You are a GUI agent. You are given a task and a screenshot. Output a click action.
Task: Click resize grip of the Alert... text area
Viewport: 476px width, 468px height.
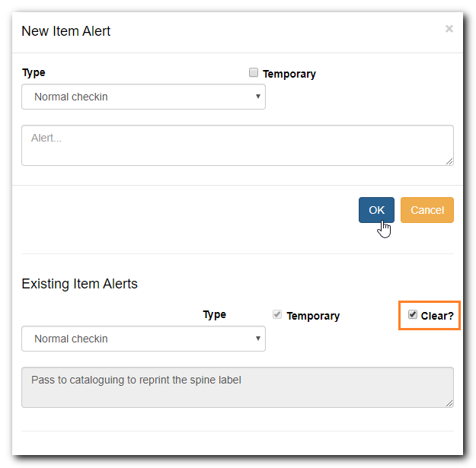tap(449, 161)
